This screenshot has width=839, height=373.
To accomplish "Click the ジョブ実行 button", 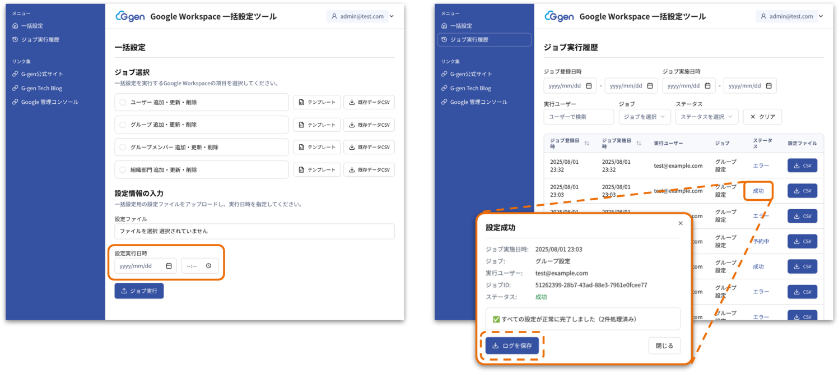I will [x=139, y=291].
